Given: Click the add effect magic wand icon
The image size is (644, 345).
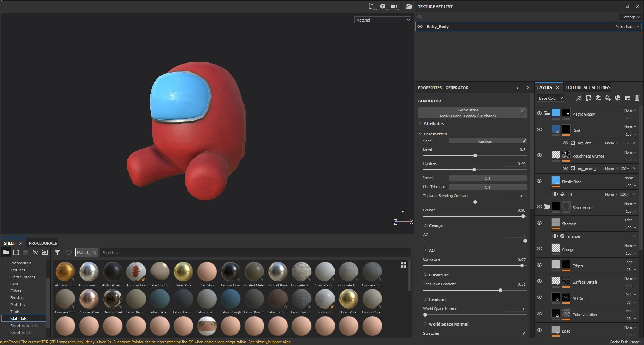Looking at the screenshot, I should click(x=579, y=98).
